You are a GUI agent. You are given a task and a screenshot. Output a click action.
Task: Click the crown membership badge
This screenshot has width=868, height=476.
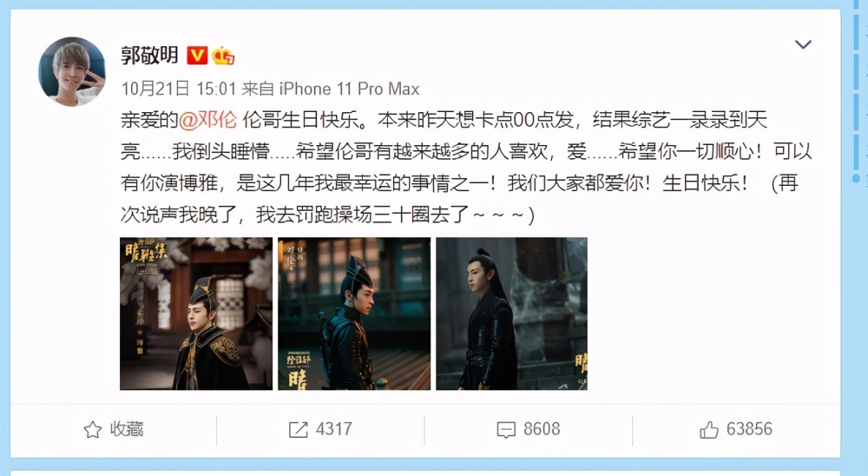pos(222,56)
